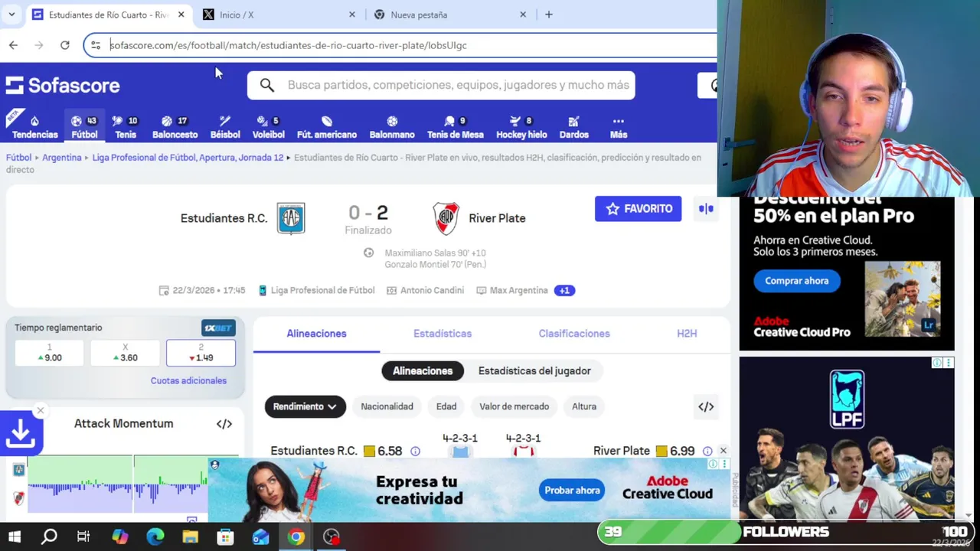Click the Attack Momentum graph

coord(118,486)
